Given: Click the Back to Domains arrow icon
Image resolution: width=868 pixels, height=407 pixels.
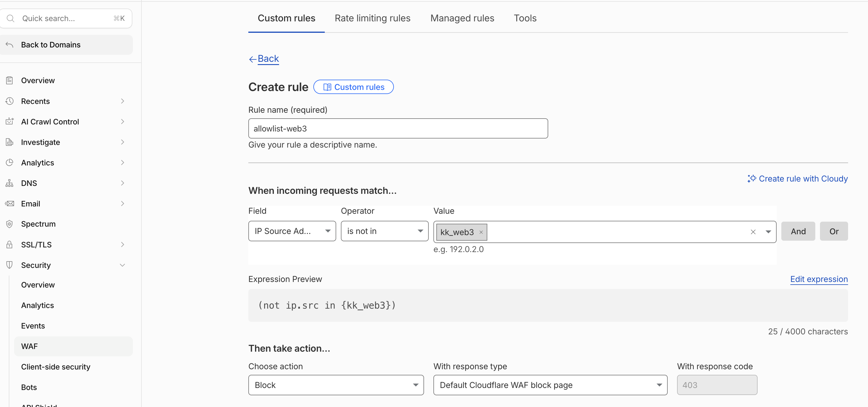Looking at the screenshot, I should (x=9, y=45).
